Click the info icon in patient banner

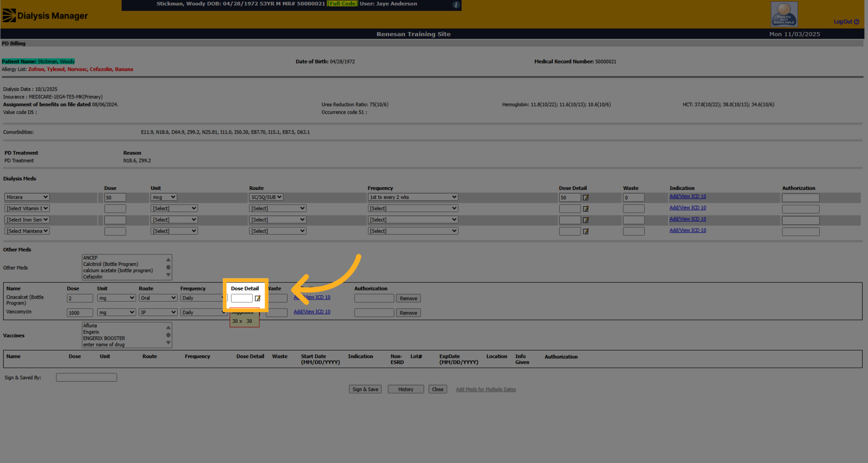456,5
